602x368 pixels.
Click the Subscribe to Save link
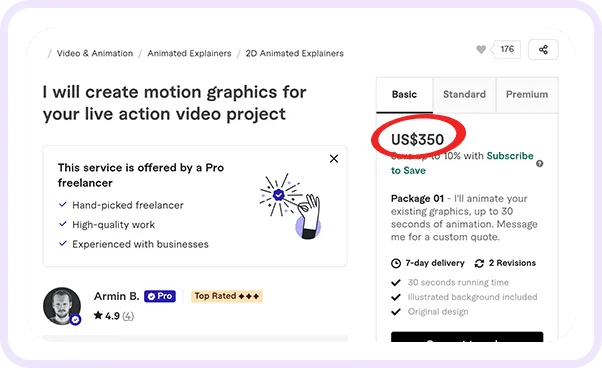point(462,163)
